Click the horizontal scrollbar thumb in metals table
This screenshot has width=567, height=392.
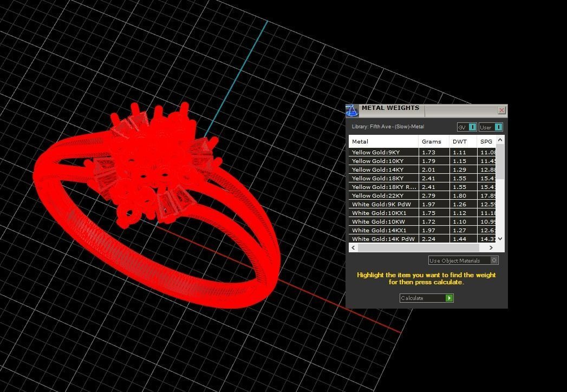pyautogui.click(x=419, y=248)
